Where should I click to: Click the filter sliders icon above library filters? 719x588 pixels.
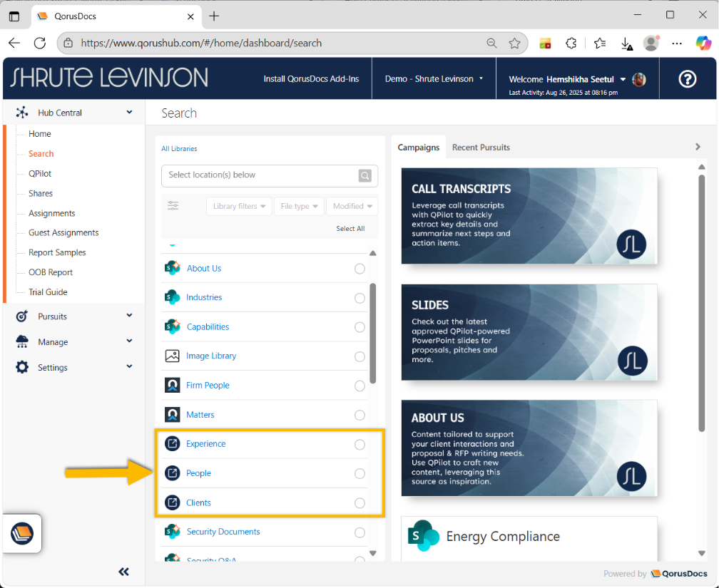point(173,205)
